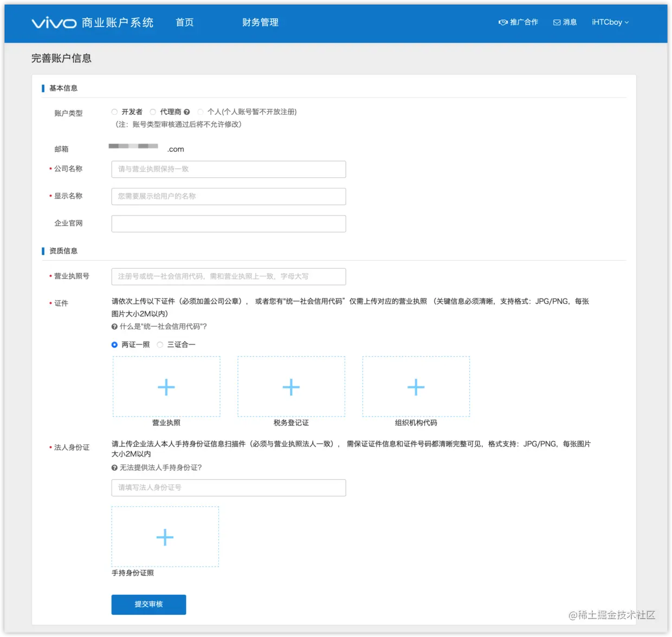
Task: Select the 代理商 account type radio
Action: 153,112
